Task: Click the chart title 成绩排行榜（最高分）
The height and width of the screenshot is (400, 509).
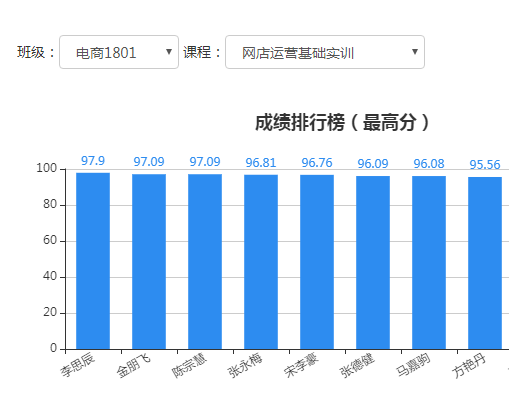Action: click(x=342, y=122)
